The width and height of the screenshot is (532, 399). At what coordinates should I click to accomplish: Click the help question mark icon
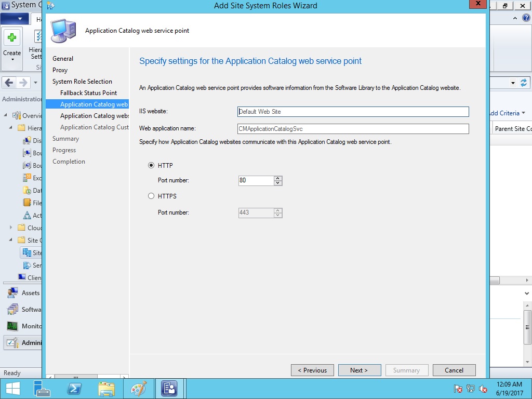tap(526, 18)
